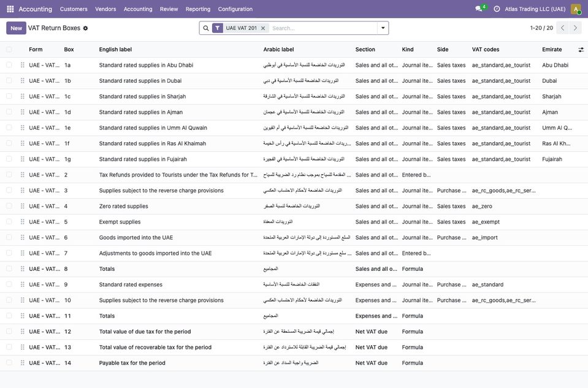Grab the drag handle of row 1c
The width and height of the screenshot is (588, 388).
(x=23, y=96)
